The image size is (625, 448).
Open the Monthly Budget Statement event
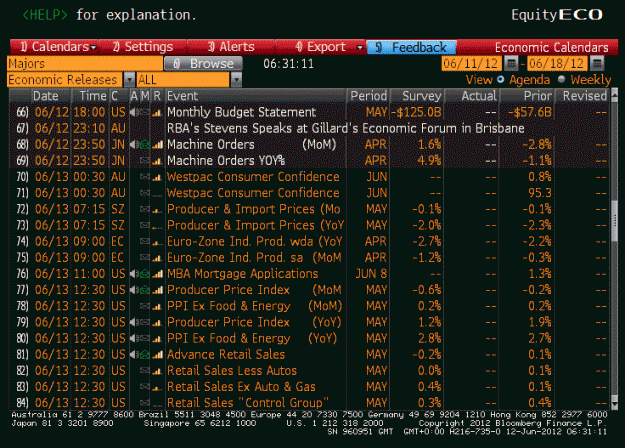(241, 112)
